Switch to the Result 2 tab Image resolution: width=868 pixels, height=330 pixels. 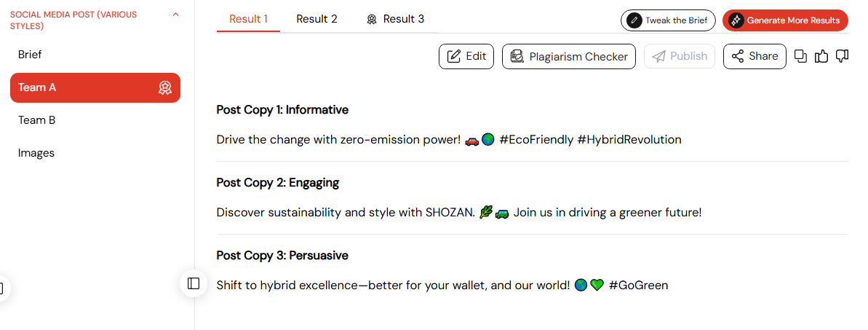pos(316,19)
